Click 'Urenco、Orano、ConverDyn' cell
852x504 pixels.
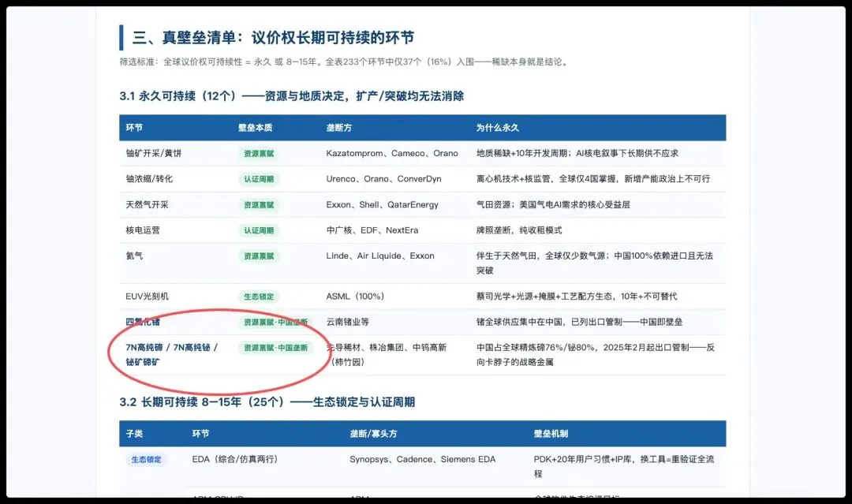pyautogui.click(x=383, y=179)
